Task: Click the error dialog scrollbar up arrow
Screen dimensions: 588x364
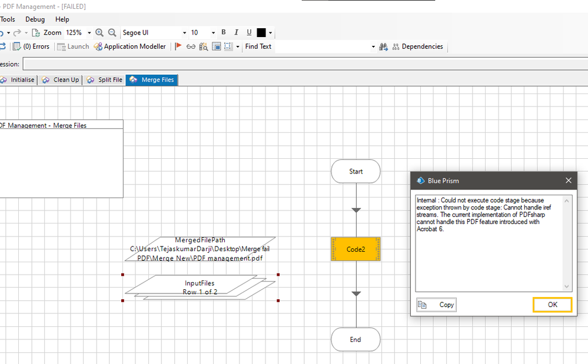Action: 567,201
